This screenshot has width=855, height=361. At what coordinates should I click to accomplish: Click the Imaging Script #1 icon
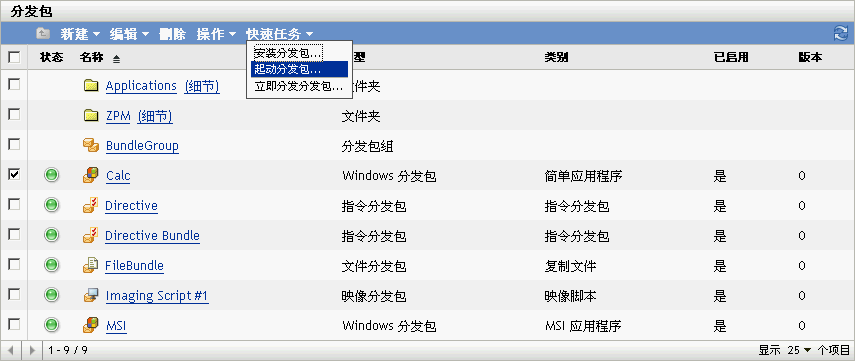click(91, 295)
